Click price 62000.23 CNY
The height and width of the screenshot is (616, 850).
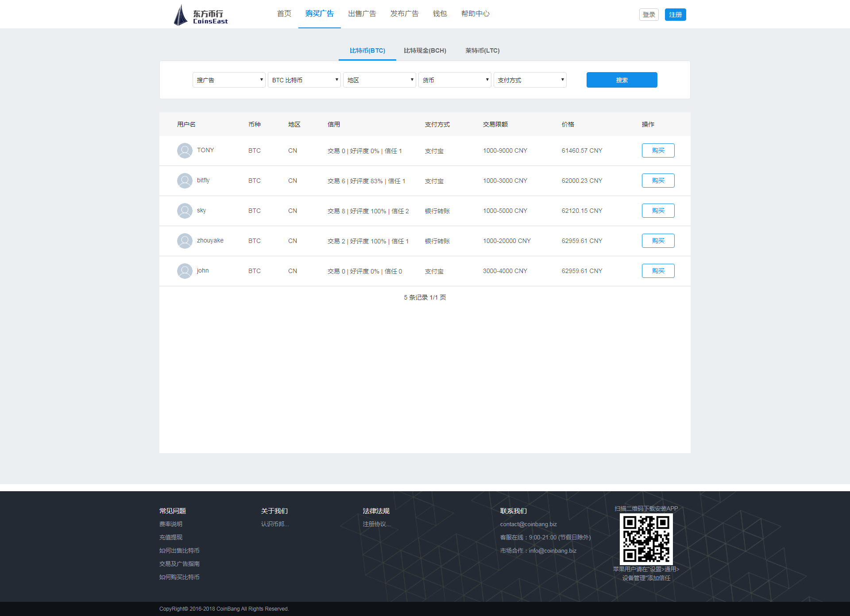click(x=582, y=181)
